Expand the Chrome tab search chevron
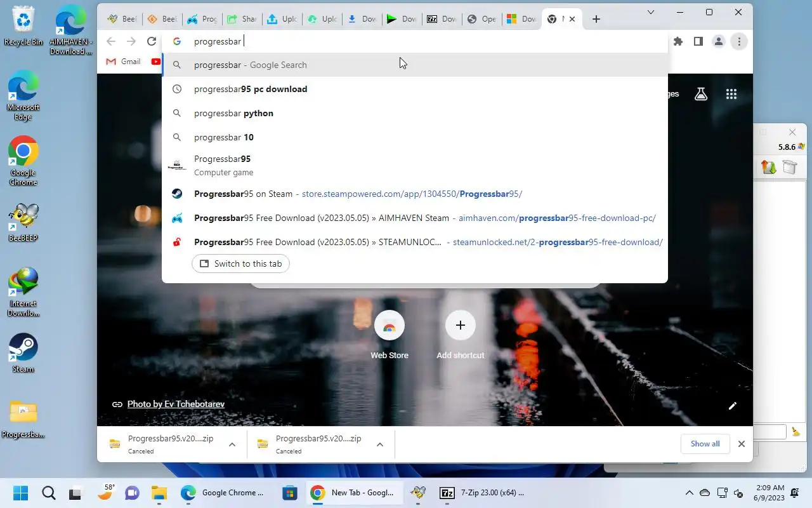This screenshot has width=812, height=508. pyautogui.click(x=650, y=12)
